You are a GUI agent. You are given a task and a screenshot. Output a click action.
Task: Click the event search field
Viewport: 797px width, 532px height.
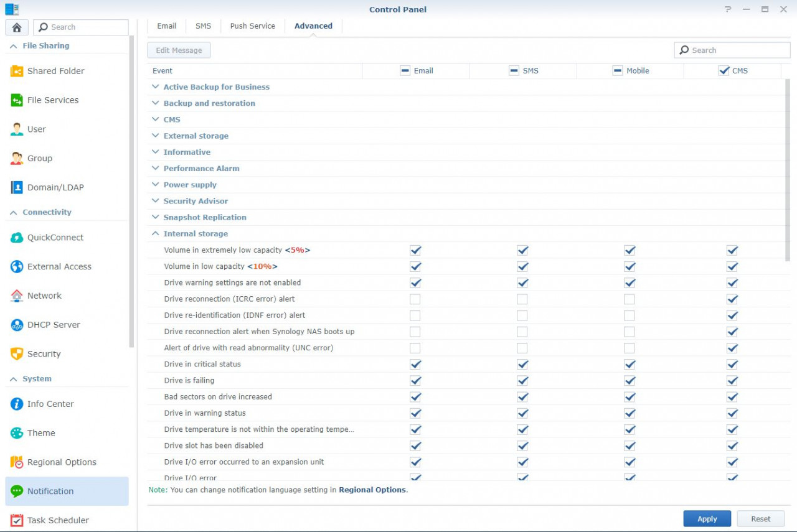[x=732, y=49]
